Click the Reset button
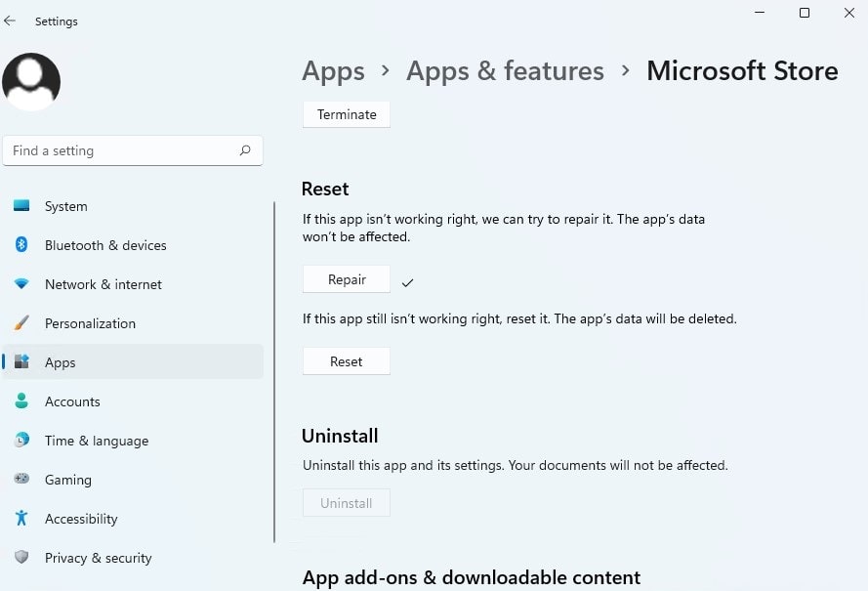The width and height of the screenshot is (868, 591). 346,361
